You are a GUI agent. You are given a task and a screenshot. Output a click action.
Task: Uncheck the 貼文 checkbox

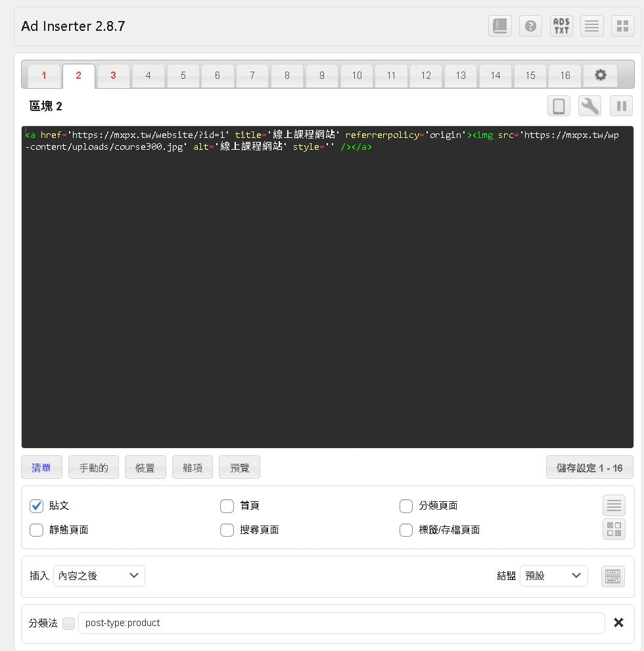(37, 506)
